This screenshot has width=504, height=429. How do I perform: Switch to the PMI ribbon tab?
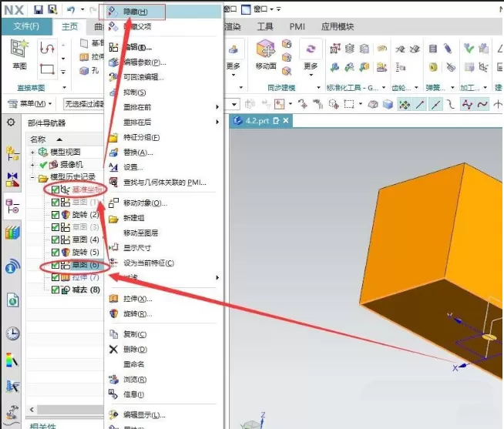297,26
